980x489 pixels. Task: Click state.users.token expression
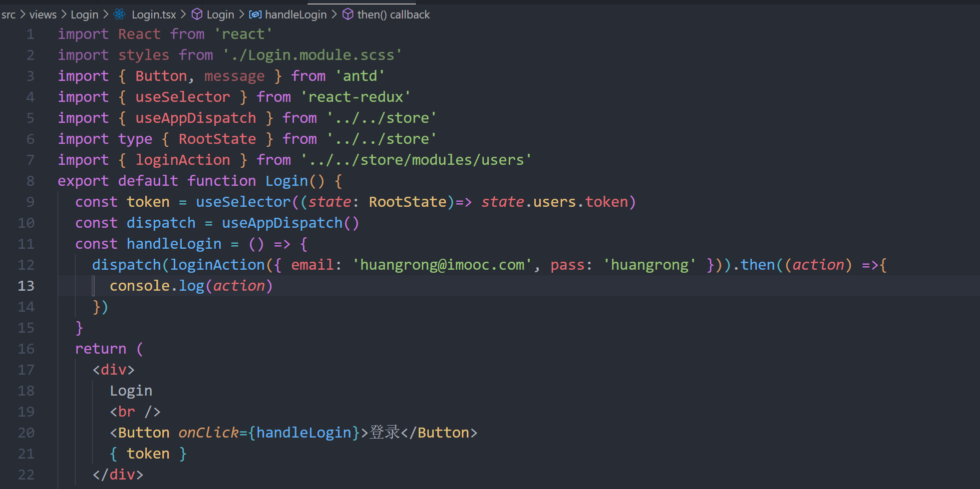pos(555,202)
